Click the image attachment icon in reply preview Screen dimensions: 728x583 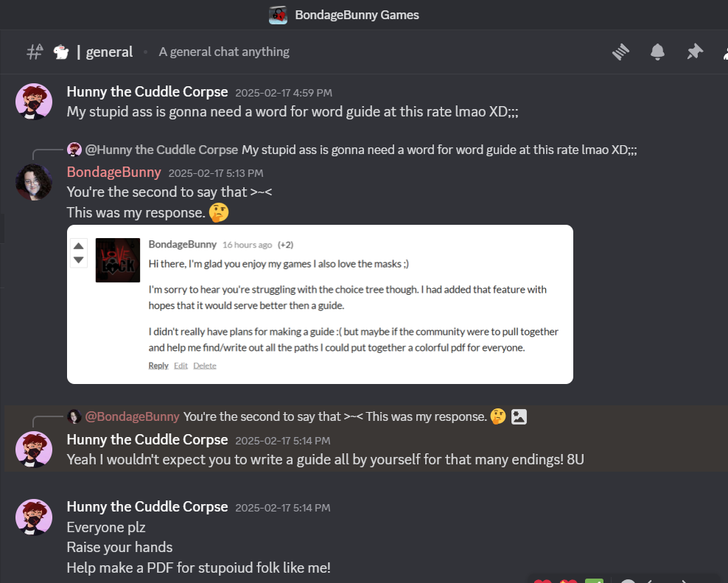[x=519, y=416]
